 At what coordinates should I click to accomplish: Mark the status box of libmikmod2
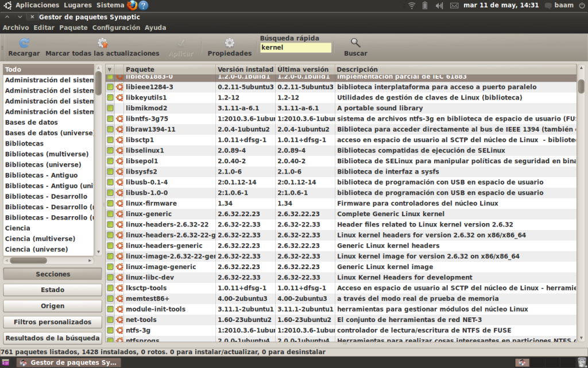click(x=110, y=108)
